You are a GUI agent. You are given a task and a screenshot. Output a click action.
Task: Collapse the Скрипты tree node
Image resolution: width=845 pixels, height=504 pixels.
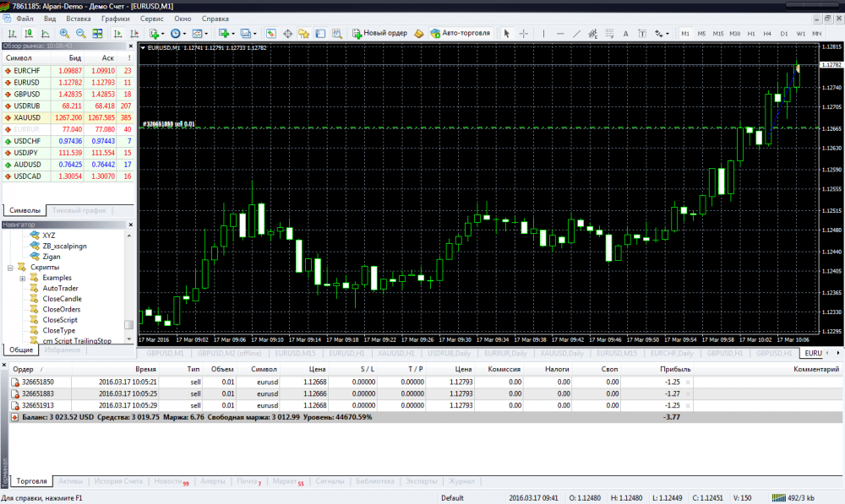10,268
